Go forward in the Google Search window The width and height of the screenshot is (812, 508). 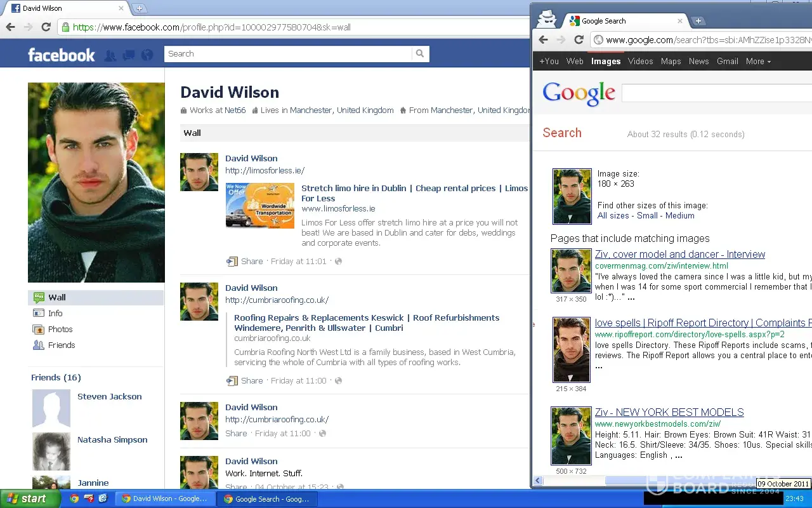561,40
